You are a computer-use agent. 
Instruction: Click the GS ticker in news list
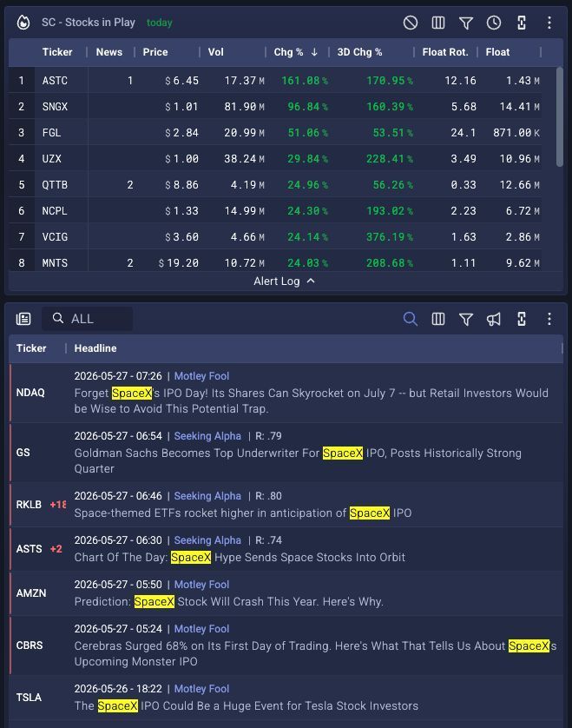coord(23,453)
